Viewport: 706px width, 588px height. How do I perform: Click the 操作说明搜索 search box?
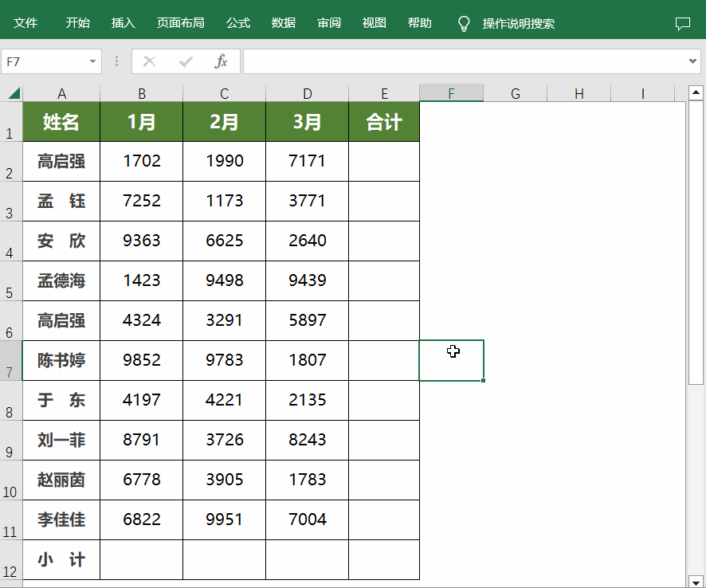pyautogui.click(x=519, y=23)
